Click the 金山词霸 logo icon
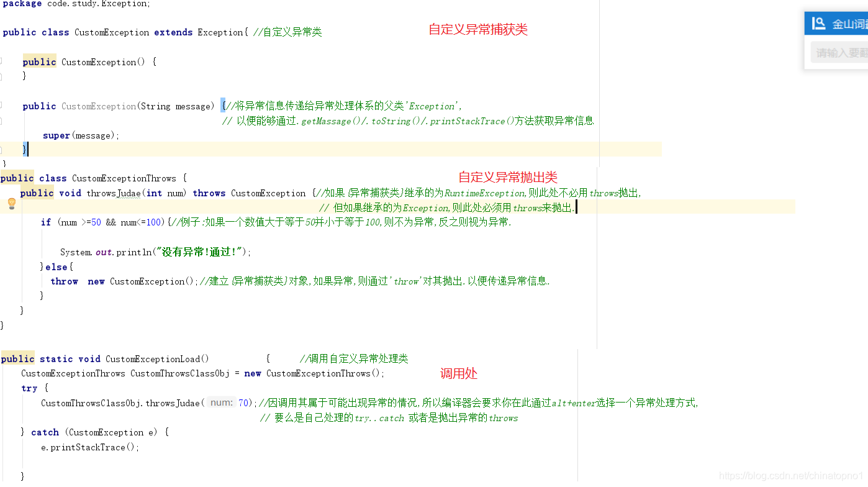The width and height of the screenshot is (868, 487). click(819, 24)
